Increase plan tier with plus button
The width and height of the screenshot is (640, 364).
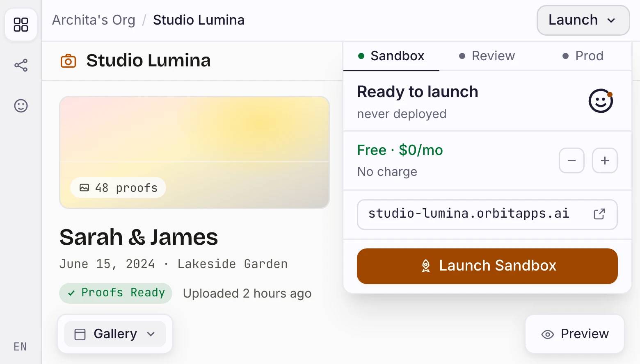(x=605, y=161)
